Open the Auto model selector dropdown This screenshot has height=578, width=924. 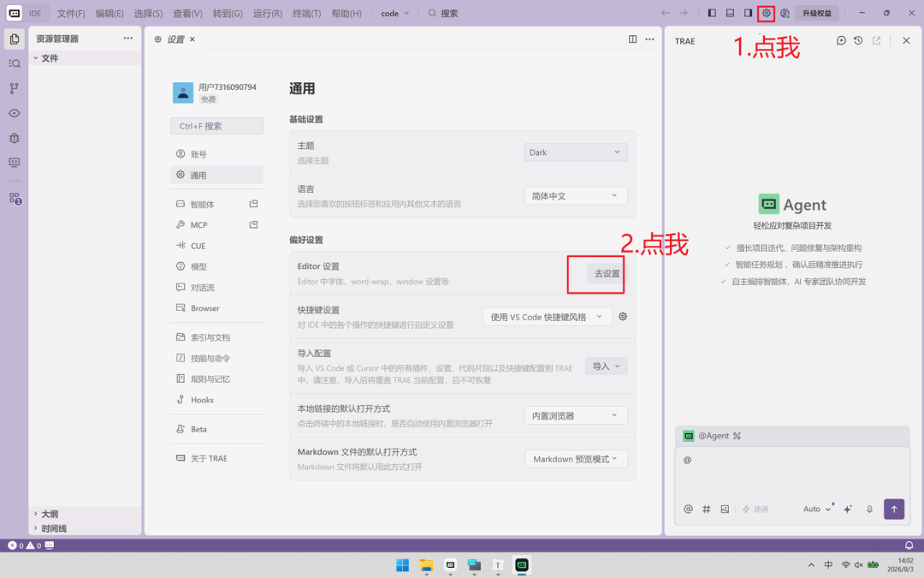tap(817, 509)
